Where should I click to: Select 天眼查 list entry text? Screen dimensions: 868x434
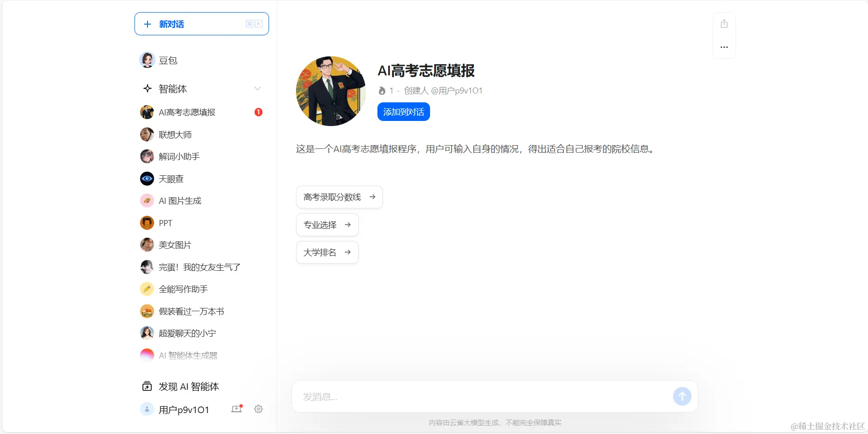point(171,179)
